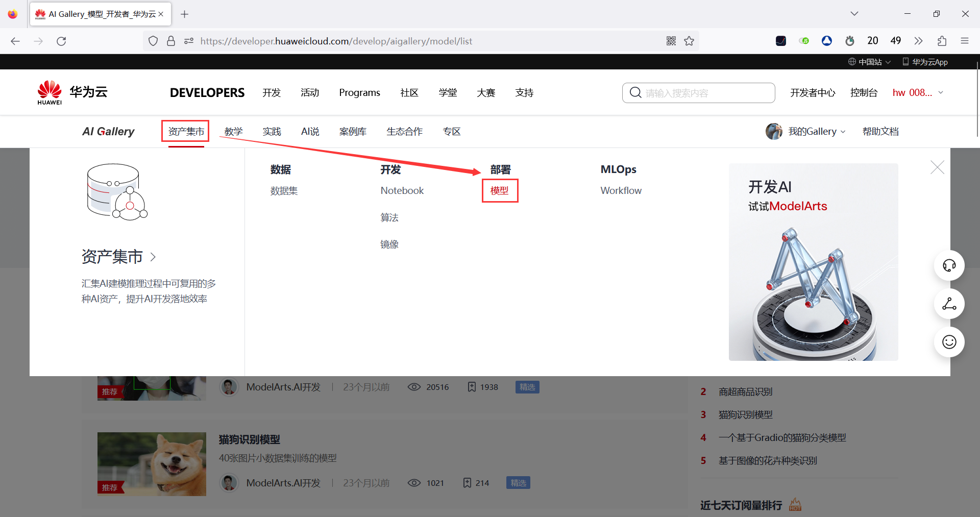Click the wrench floating sidebar icon
Image resolution: width=980 pixels, height=517 pixels.
coord(949,304)
